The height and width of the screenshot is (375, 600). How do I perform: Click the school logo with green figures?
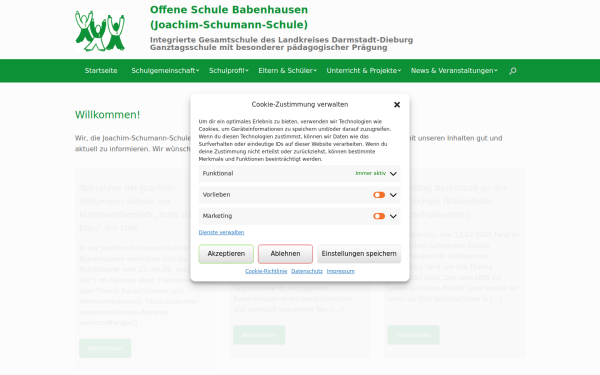pyautogui.click(x=100, y=31)
